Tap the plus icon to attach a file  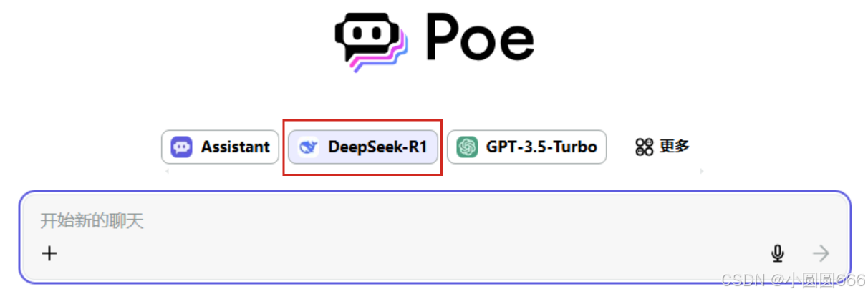click(x=49, y=253)
